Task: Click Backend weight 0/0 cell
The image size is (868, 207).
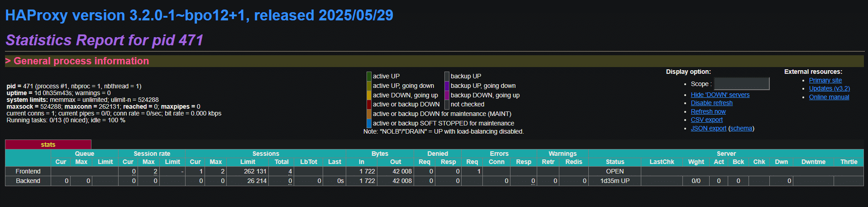Action: 696,181
